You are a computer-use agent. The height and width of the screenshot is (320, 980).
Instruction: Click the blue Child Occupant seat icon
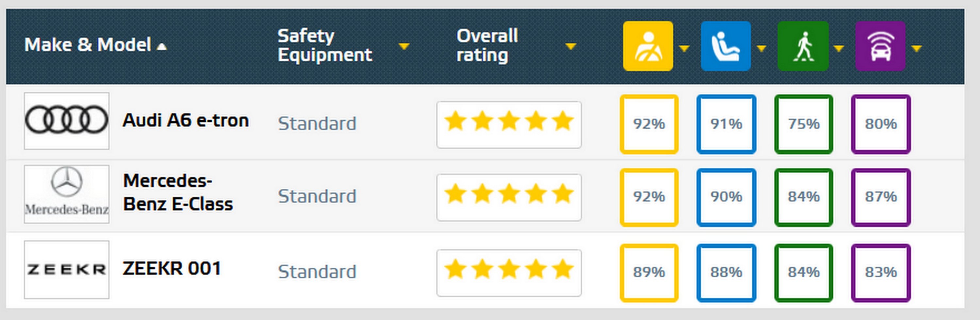[x=726, y=46]
